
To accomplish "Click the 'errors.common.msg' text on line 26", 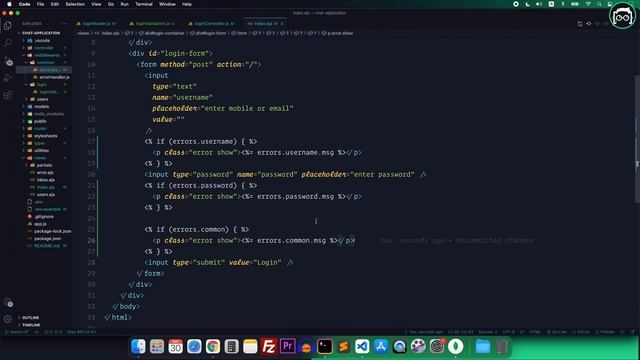I will pos(291,240).
